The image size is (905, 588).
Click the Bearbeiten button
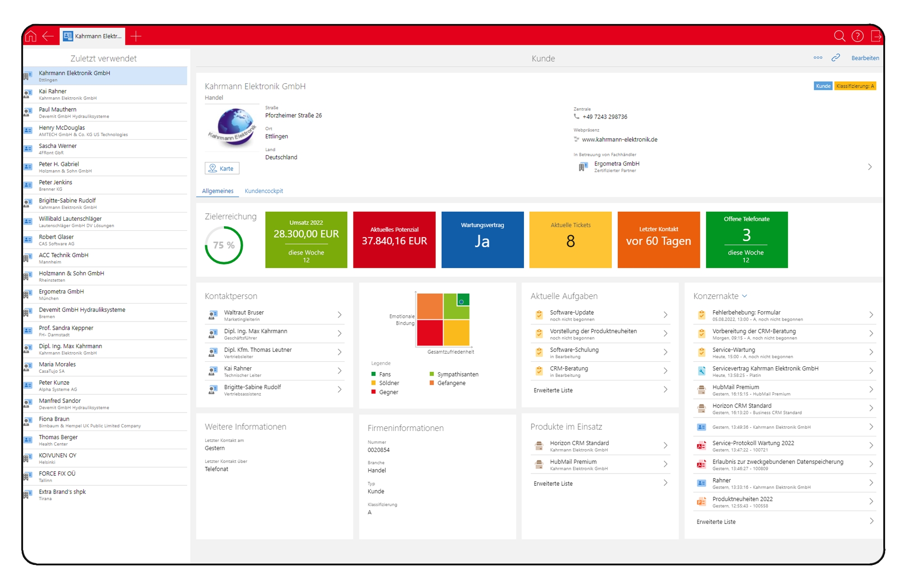[x=865, y=58]
